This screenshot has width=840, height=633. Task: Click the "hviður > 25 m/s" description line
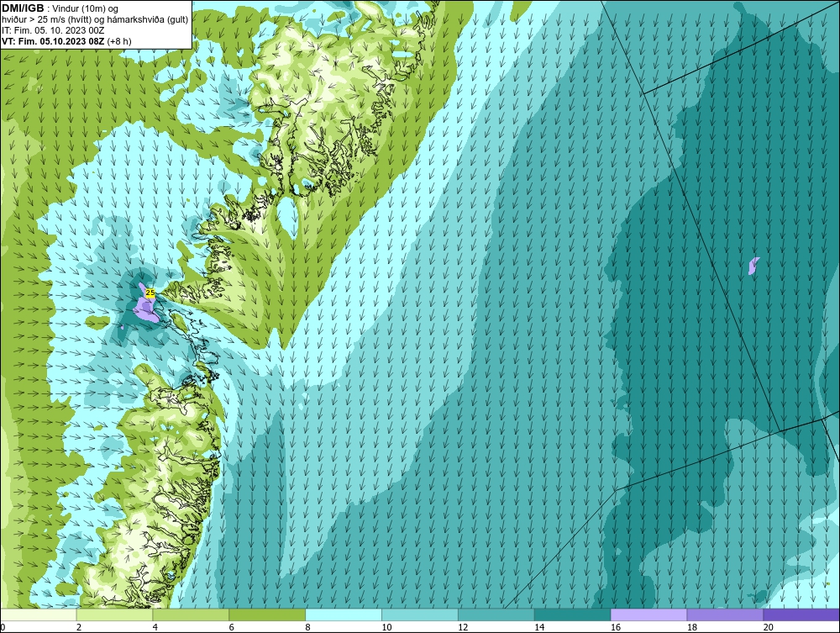(x=95, y=20)
